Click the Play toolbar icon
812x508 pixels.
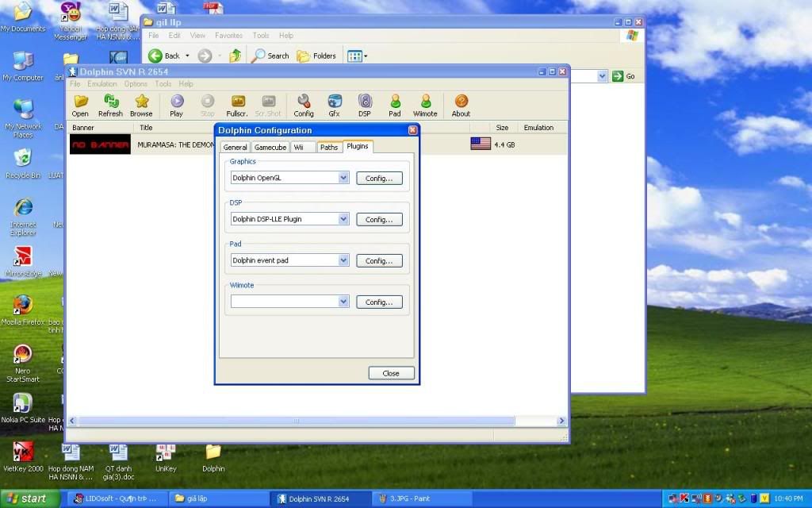tap(177, 106)
